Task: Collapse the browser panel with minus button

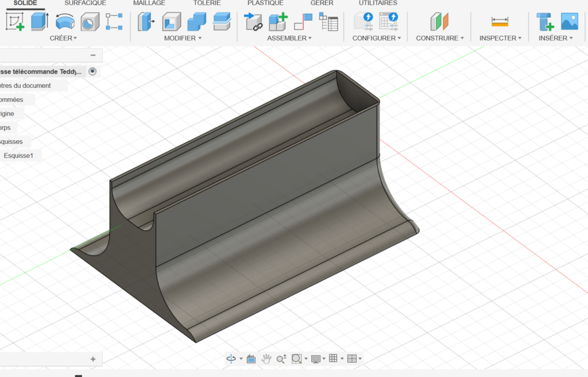Action: (93, 55)
